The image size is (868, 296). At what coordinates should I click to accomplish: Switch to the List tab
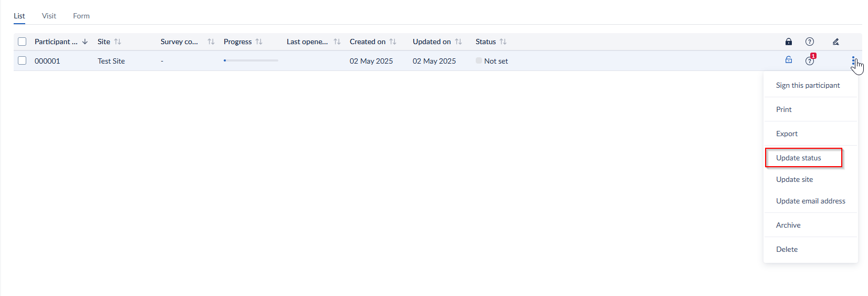19,16
